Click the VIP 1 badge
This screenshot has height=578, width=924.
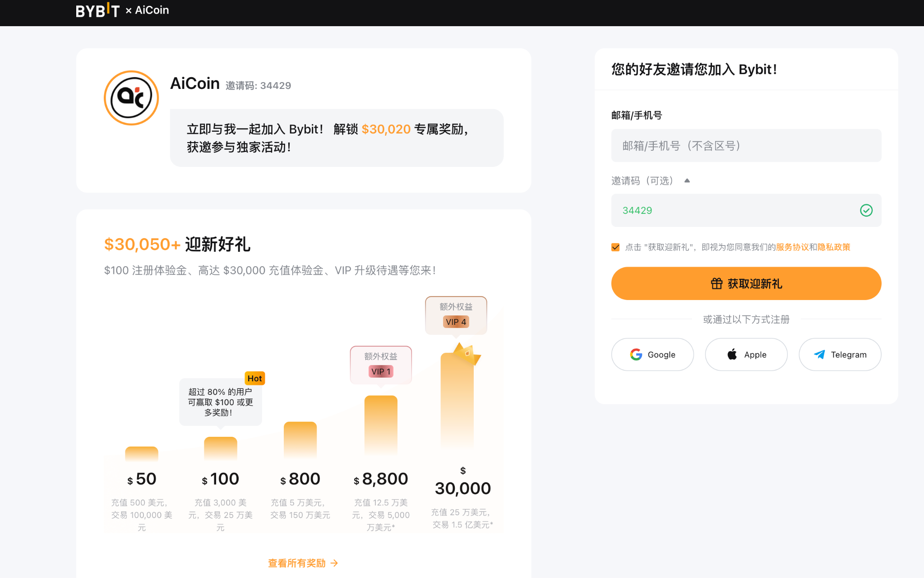coord(381,371)
